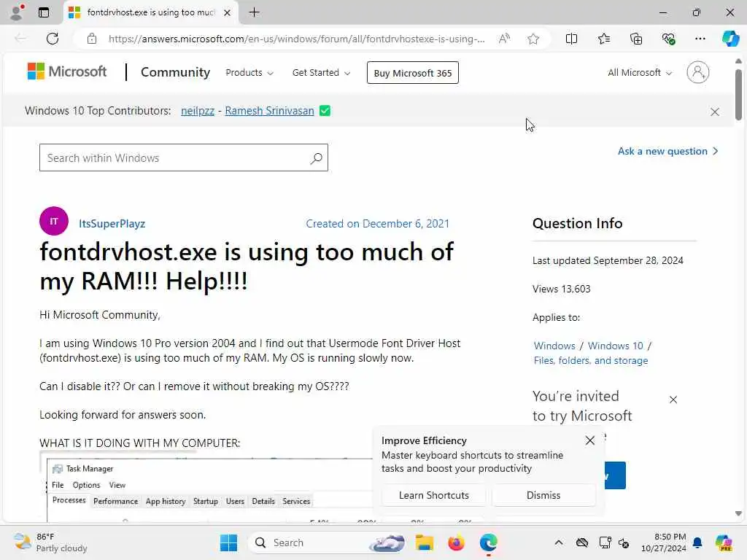Close the Improve Efficiency popup

coord(589,440)
